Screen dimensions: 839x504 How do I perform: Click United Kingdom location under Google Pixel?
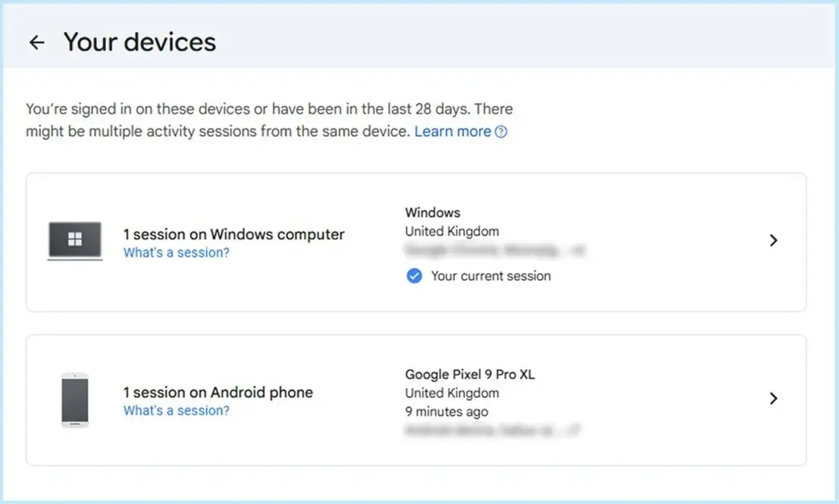click(452, 393)
